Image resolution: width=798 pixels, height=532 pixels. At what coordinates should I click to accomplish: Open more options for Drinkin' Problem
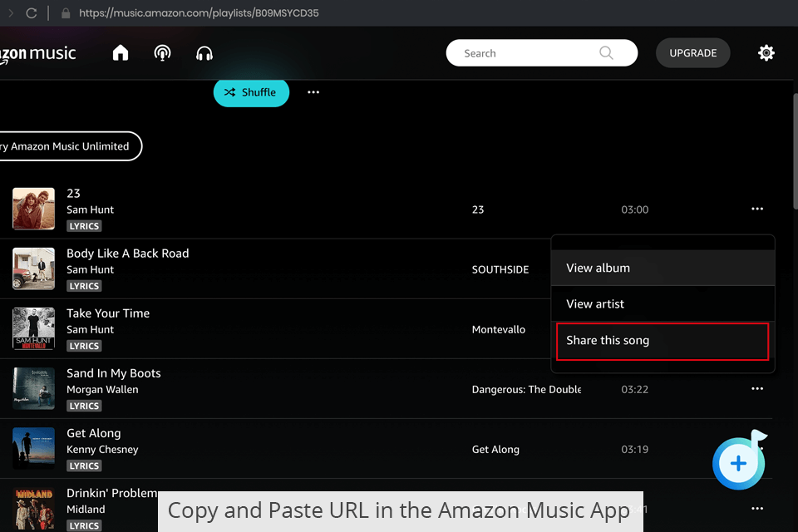pyautogui.click(x=757, y=508)
